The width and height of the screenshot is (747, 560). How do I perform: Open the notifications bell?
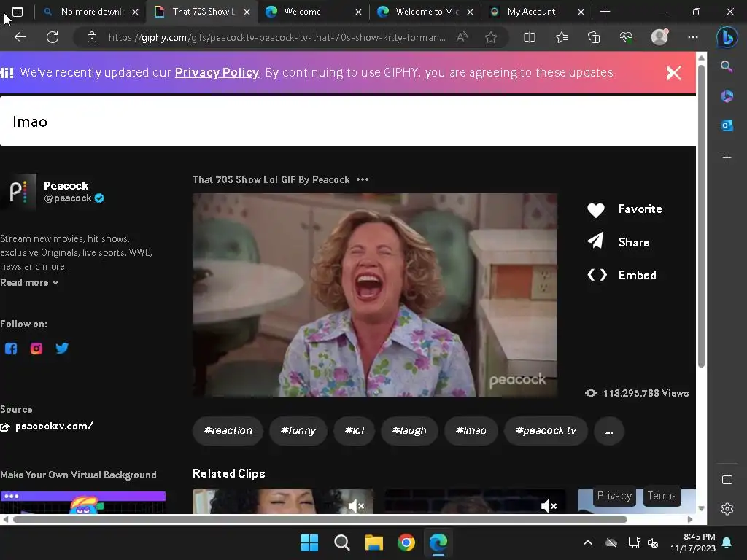727,542
